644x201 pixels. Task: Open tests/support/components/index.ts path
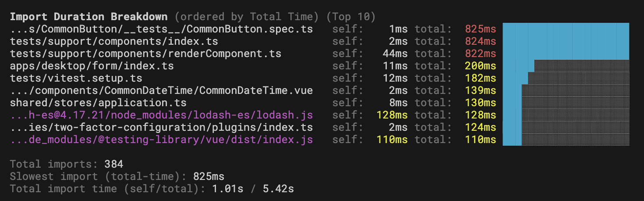(114, 42)
